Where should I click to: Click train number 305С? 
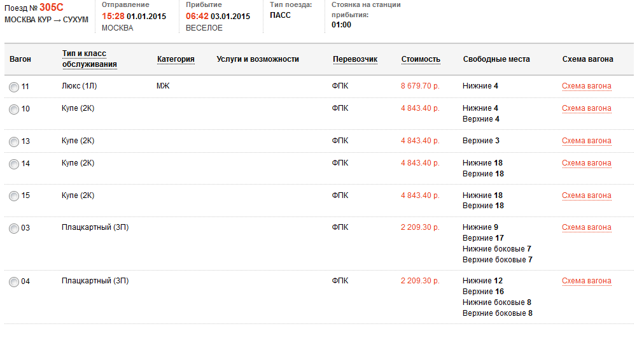click(52, 8)
